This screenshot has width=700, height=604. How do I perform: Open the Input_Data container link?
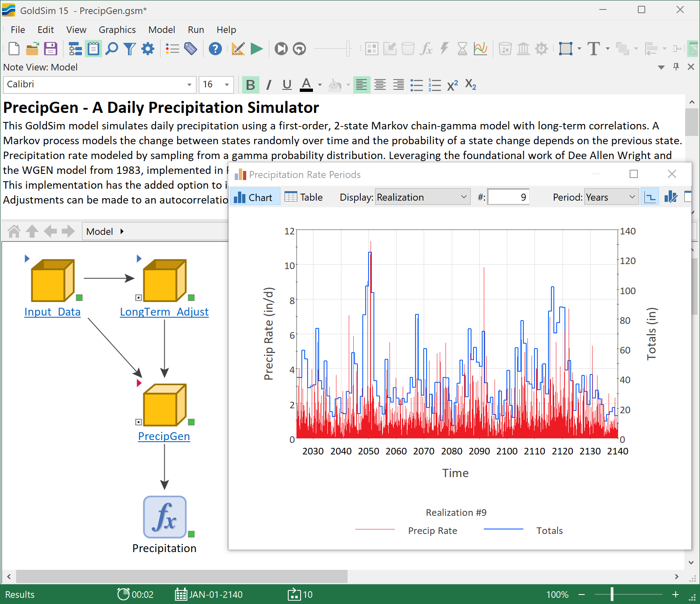(x=52, y=312)
